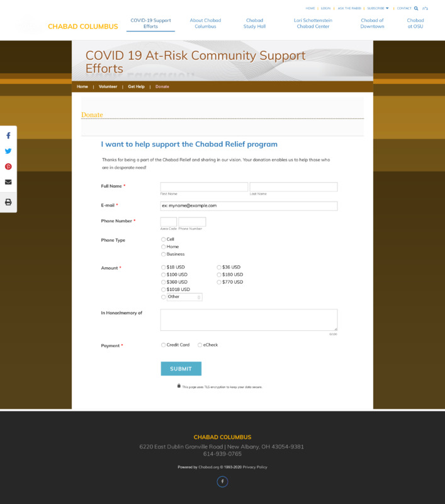The height and width of the screenshot is (504, 445).
Task: Print page using printer icon
Action: (8, 202)
